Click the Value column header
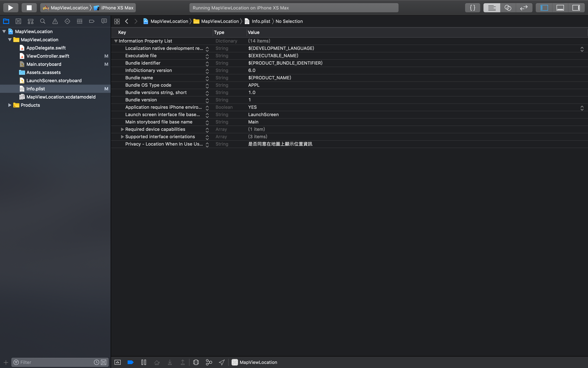The width and height of the screenshot is (588, 368). tap(253, 32)
